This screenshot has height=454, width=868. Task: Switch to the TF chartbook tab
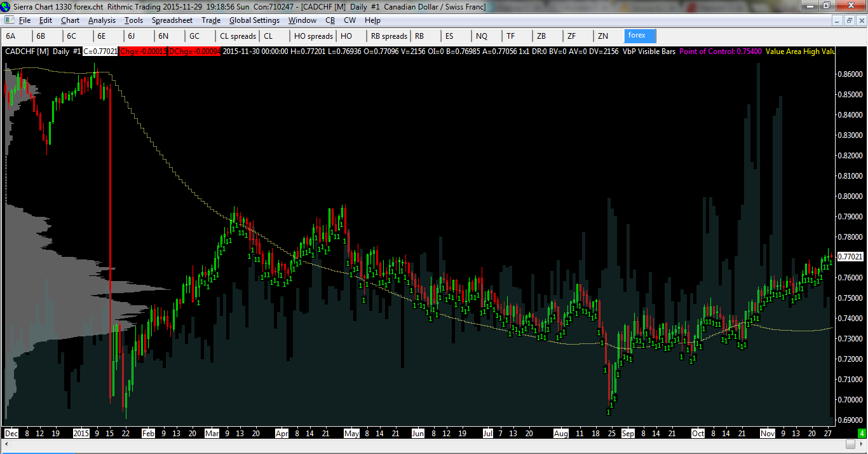click(518, 36)
